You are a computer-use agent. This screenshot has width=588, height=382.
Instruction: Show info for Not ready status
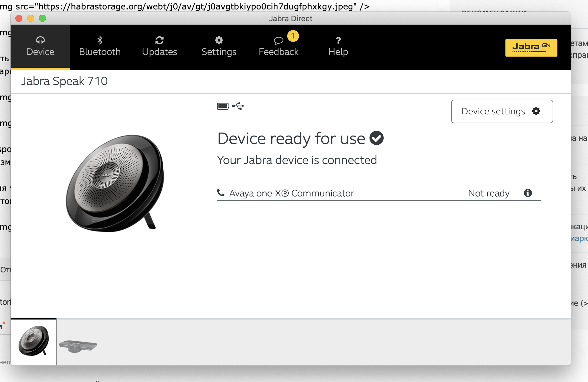pos(528,193)
